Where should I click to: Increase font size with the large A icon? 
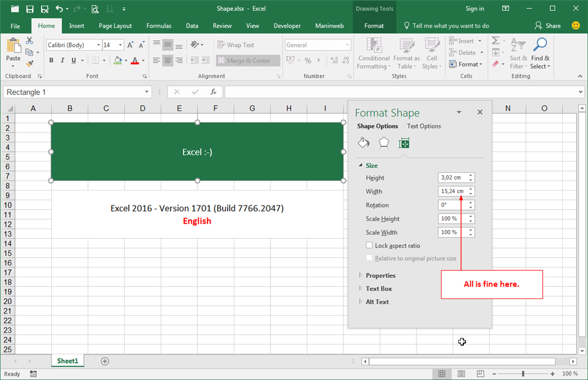tap(130, 45)
